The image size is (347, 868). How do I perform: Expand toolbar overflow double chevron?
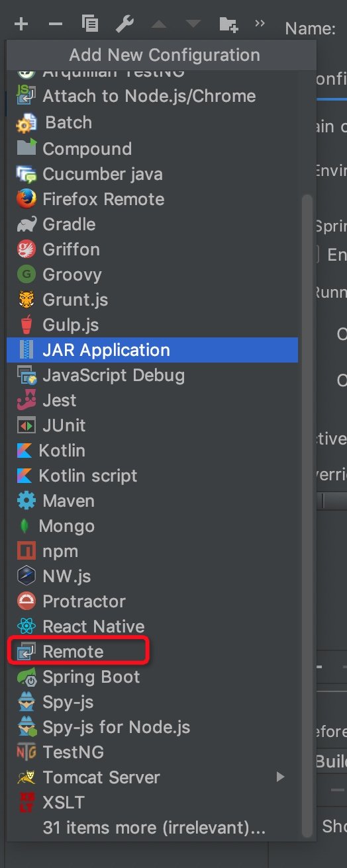point(260,24)
